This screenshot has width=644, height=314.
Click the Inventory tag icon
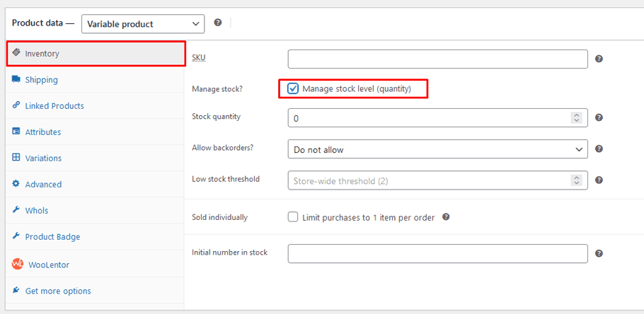[x=16, y=53]
